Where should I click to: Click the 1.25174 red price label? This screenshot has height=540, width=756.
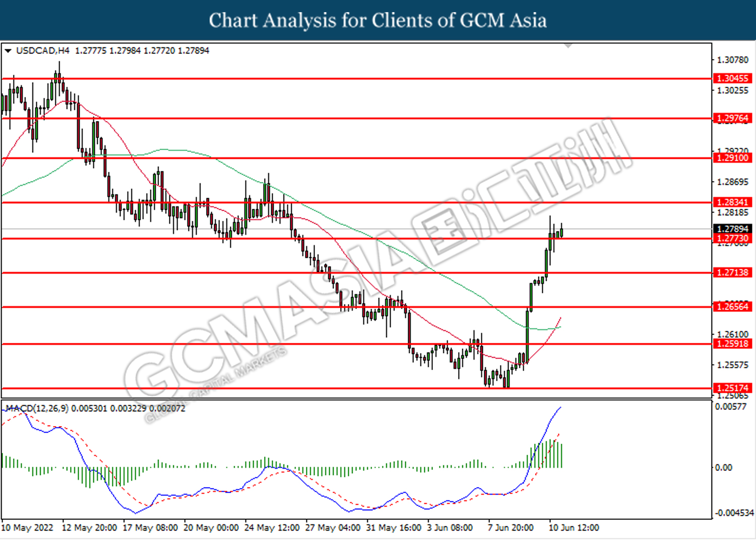732,388
